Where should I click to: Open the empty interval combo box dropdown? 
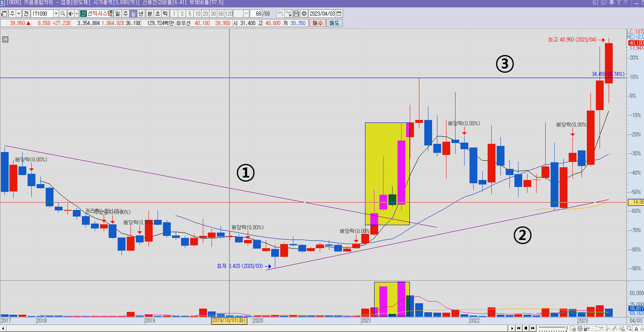point(246,14)
